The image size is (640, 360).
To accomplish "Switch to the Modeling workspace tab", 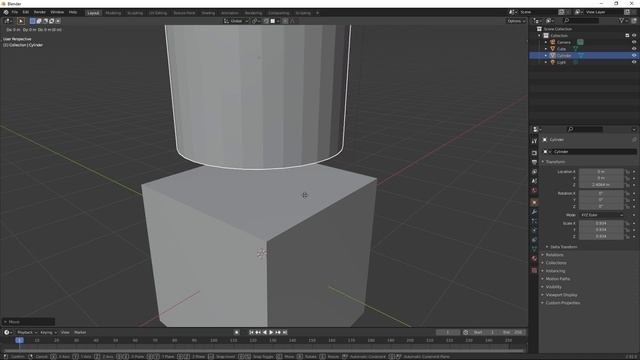I will coord(113,13).
